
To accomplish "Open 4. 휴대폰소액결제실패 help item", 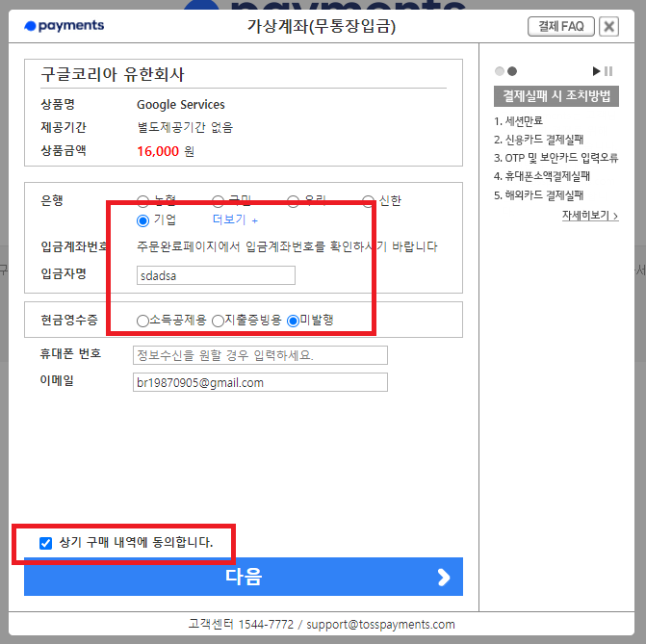I will 542,176.
